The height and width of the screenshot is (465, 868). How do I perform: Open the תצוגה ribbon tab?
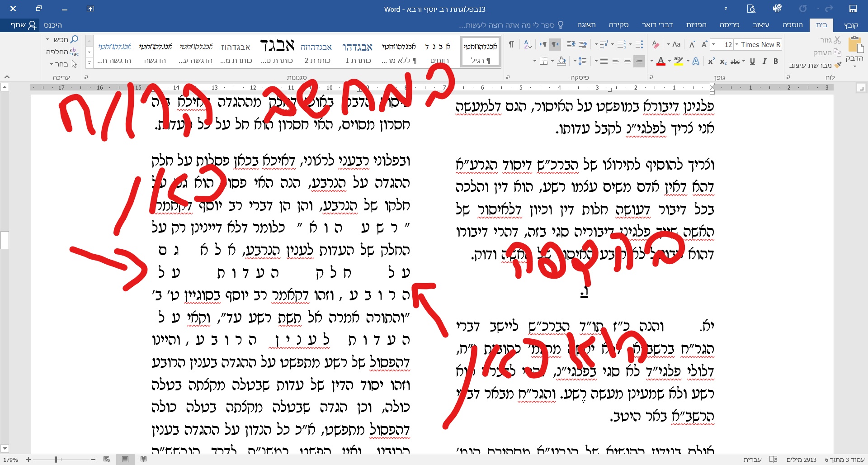tap(587, 25)
